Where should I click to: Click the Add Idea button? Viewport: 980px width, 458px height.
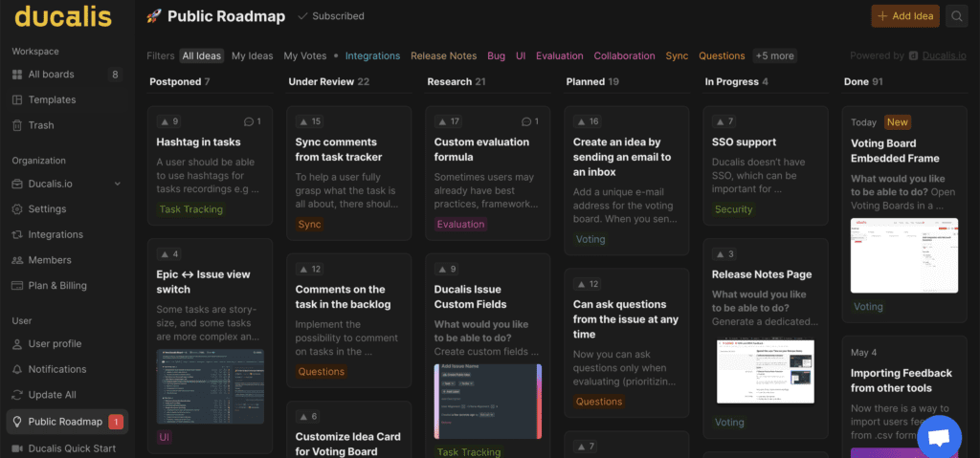click(905, 16)
